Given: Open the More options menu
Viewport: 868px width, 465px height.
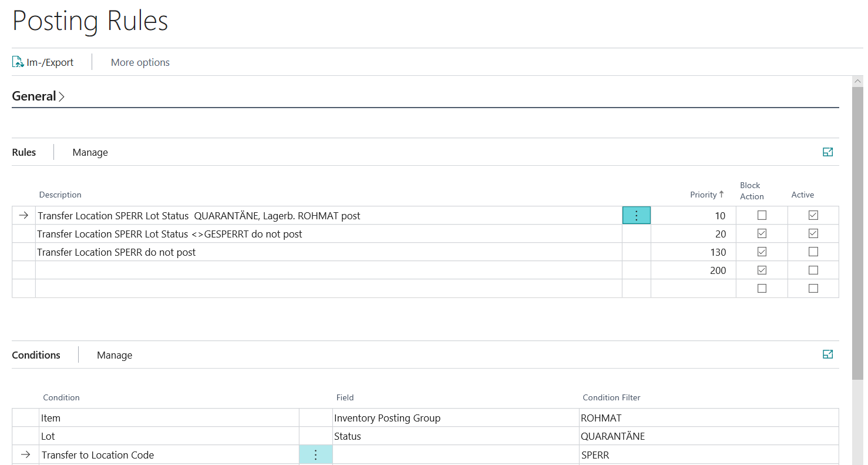Looking at the screenshot, I should pyautogui.click(x=140, y=62).
